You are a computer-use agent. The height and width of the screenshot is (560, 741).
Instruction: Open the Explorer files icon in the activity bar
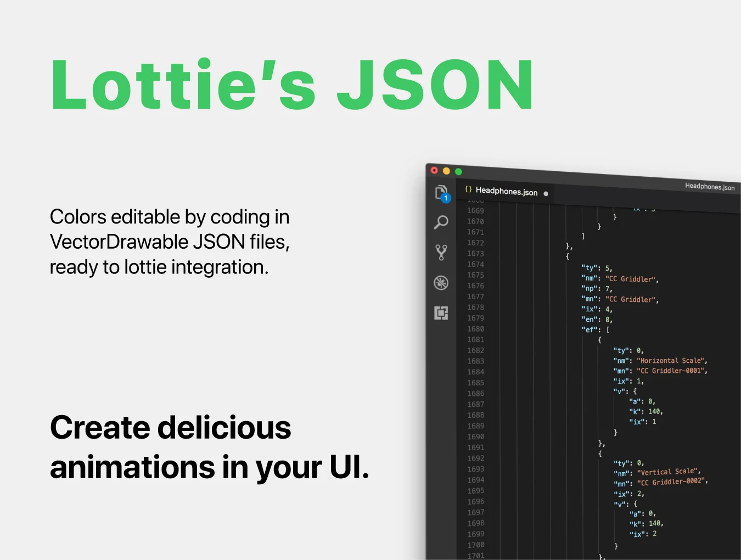[441, 193]
